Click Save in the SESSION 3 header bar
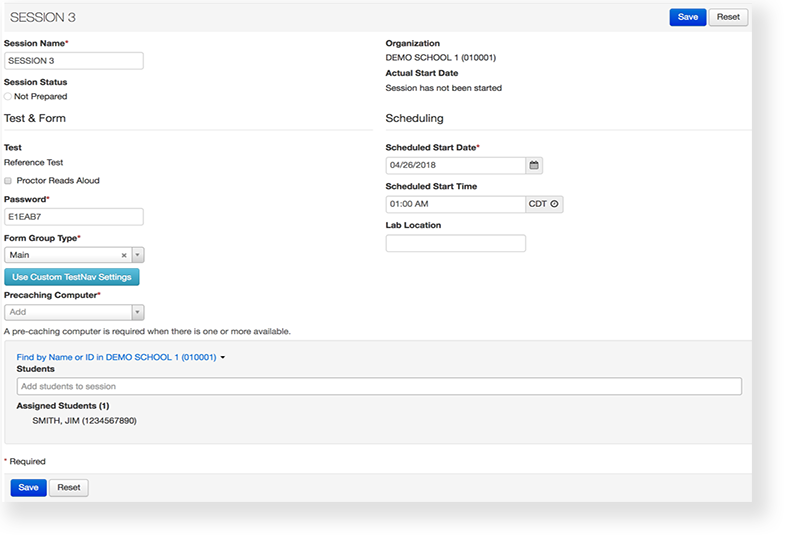The image size is (793, 543). (x=688, y=17)
